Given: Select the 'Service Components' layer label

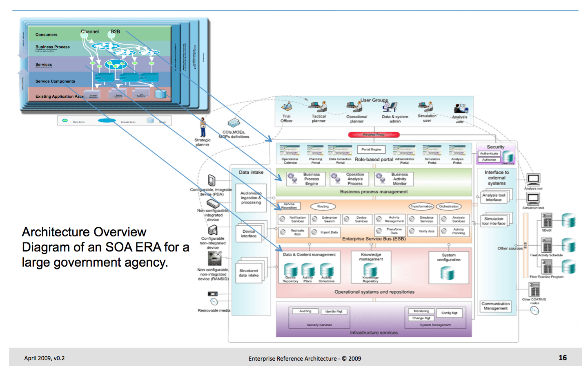Looking at the screenshot, I should (55, 81).
